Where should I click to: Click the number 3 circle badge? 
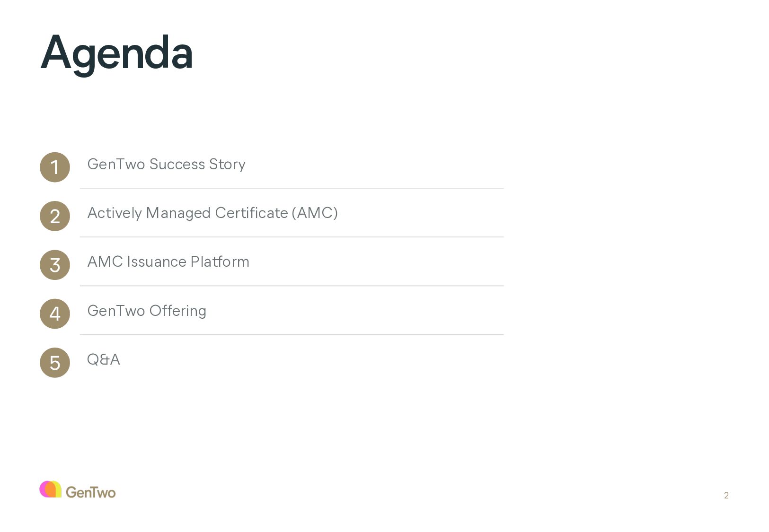coord(55,265)
